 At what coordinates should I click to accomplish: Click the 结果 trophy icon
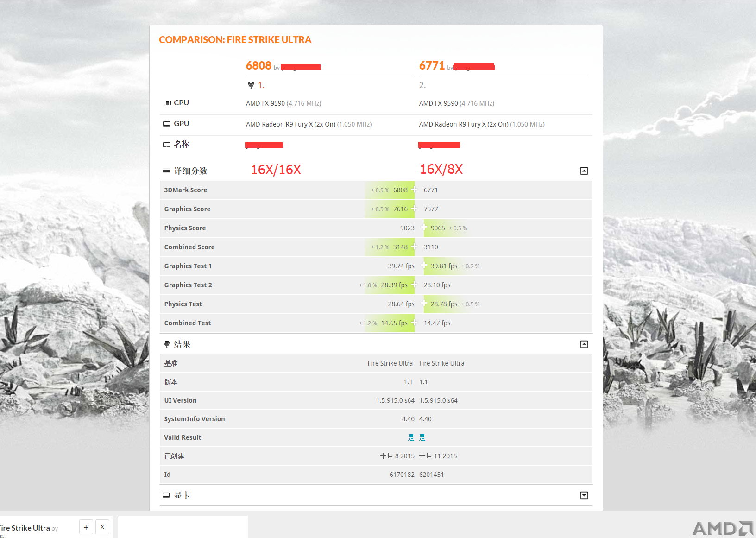[167, 344]
